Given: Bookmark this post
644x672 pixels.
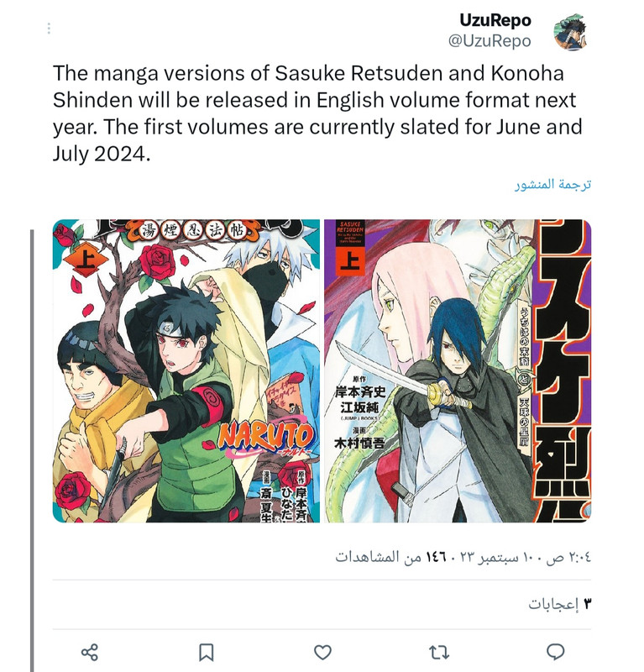Looking at the screenshot, I should (x=206, y=652).
